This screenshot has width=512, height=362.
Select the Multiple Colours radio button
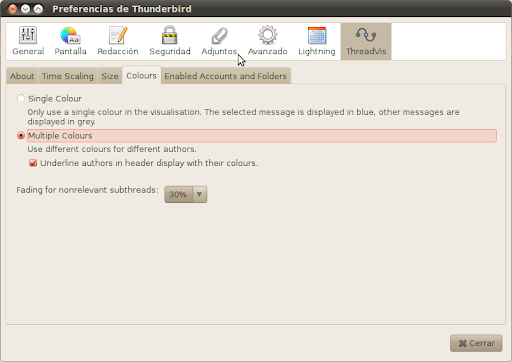pos(21,136)
